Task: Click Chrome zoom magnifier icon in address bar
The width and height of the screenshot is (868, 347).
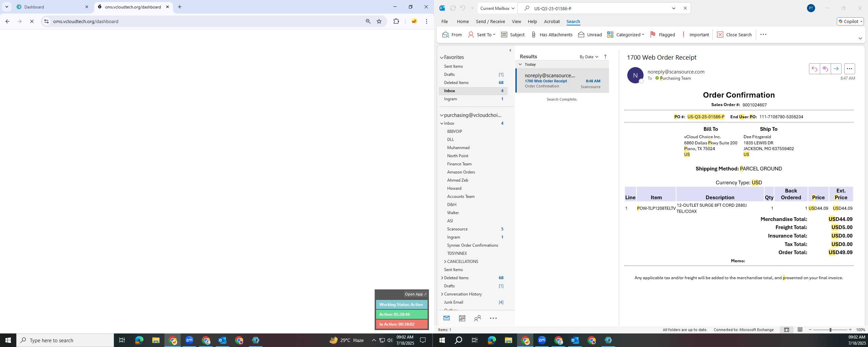Action: 368,21
